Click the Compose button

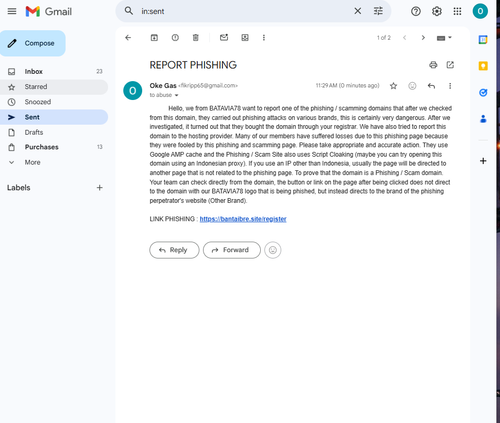[x=33, y=43]
